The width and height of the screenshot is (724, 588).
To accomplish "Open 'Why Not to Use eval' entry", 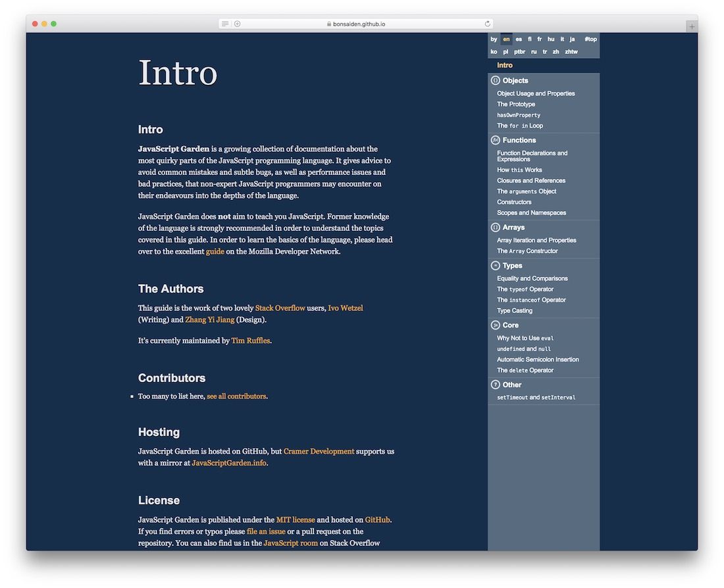I will (x=525, y=338).
